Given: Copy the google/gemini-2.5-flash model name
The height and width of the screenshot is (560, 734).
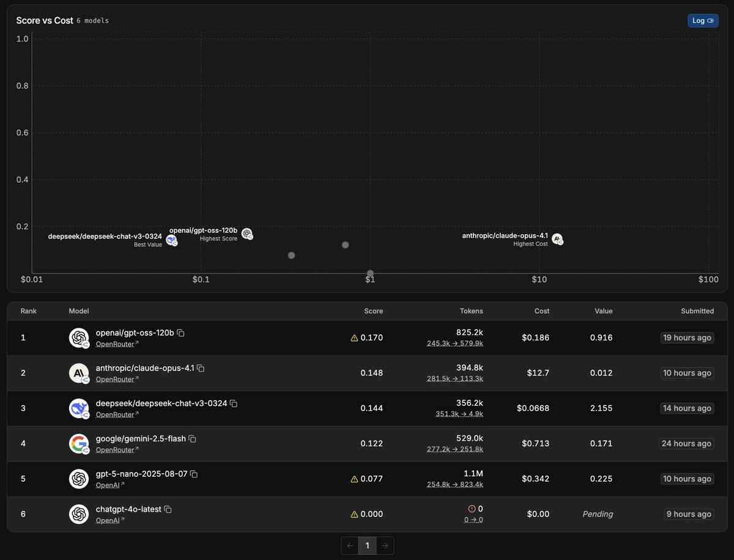Looking at the screenshot, I should click(192, 439).
